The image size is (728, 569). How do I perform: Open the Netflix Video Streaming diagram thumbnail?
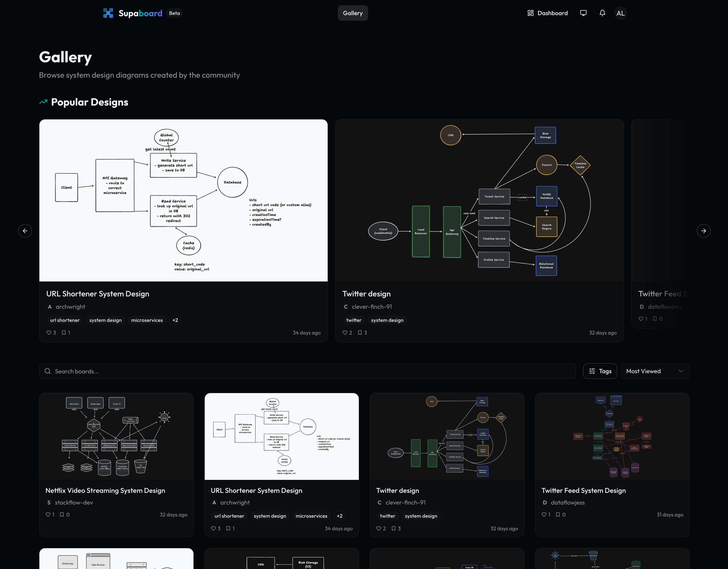coord(116,436)
